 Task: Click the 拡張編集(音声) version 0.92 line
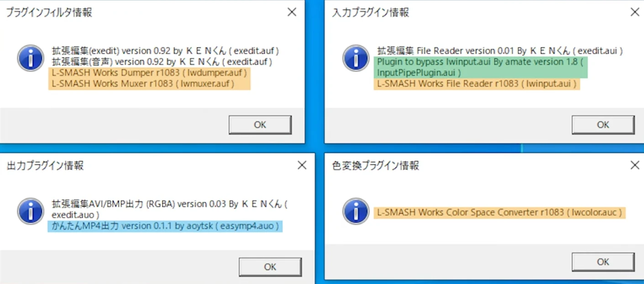(x=163, y=63)
